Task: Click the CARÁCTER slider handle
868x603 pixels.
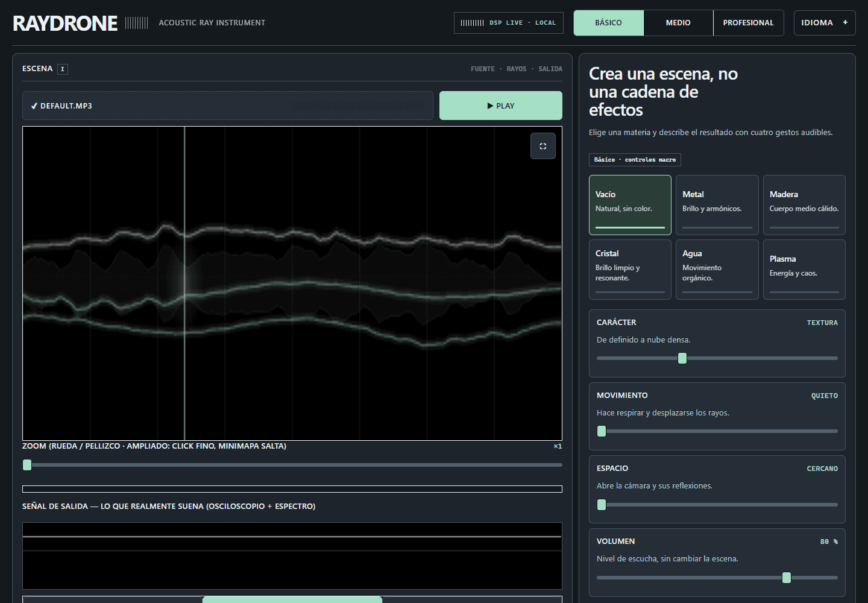Action: 682,358
